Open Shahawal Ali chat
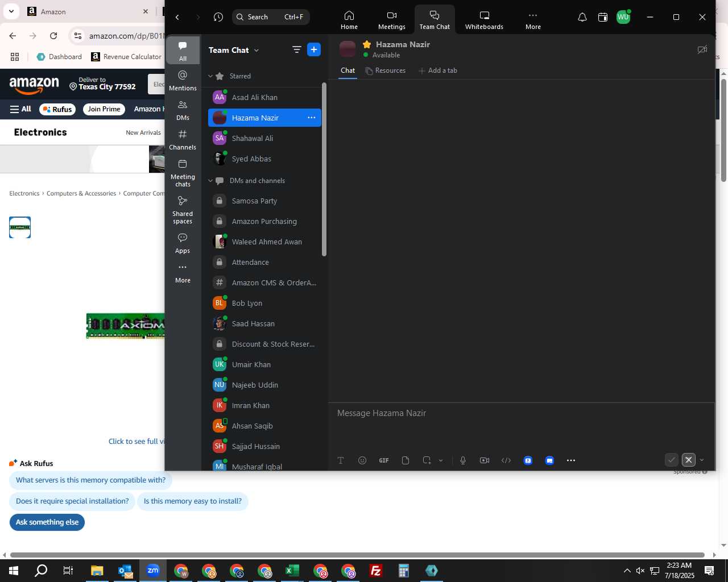Viewport: 728px width, 582px height. click(x=264, y=138)
